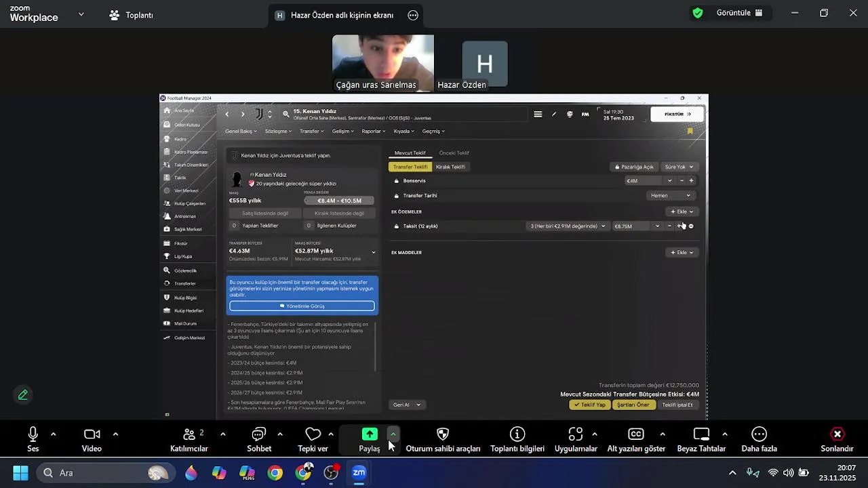Click Teklif Yap button

[589, 405]
